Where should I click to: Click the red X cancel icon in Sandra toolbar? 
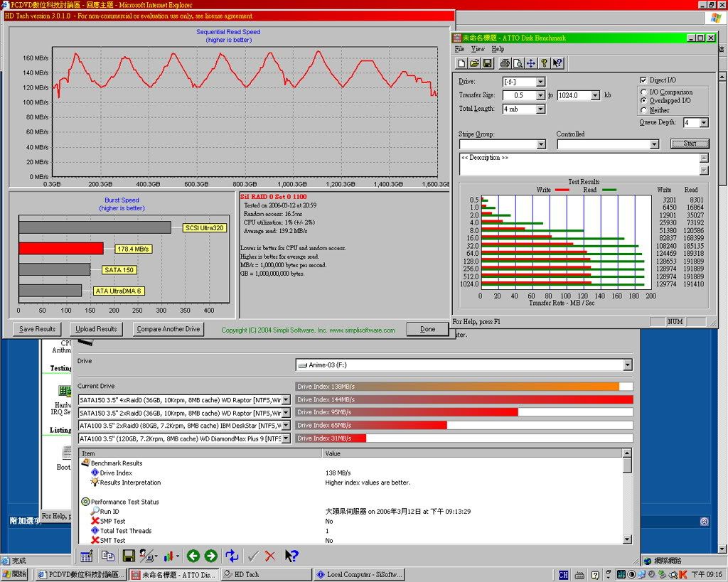(270, 556)
